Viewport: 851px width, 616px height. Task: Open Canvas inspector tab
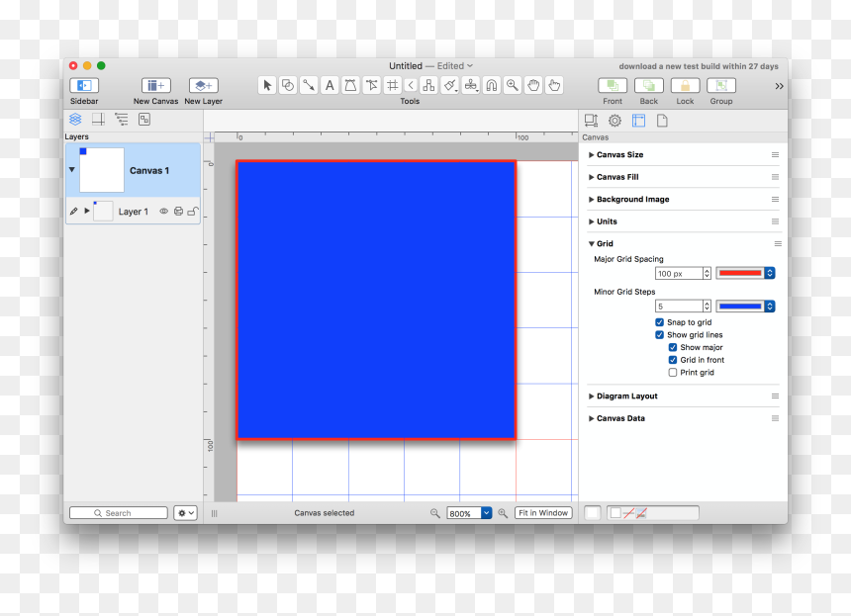639,121
